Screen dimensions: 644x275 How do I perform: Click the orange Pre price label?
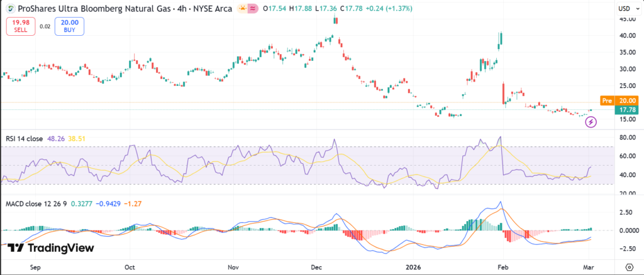click(x=607, y=100)
